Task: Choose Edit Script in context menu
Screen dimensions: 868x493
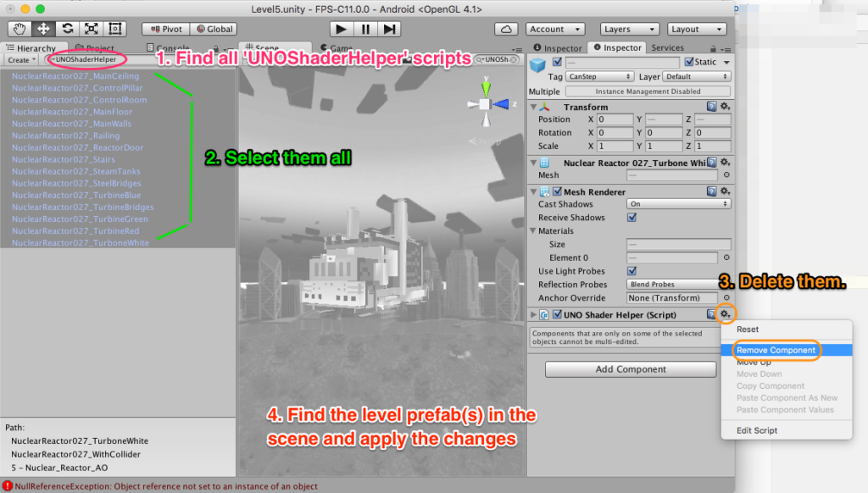Action: pyautogui.click(x=787, y=430)
